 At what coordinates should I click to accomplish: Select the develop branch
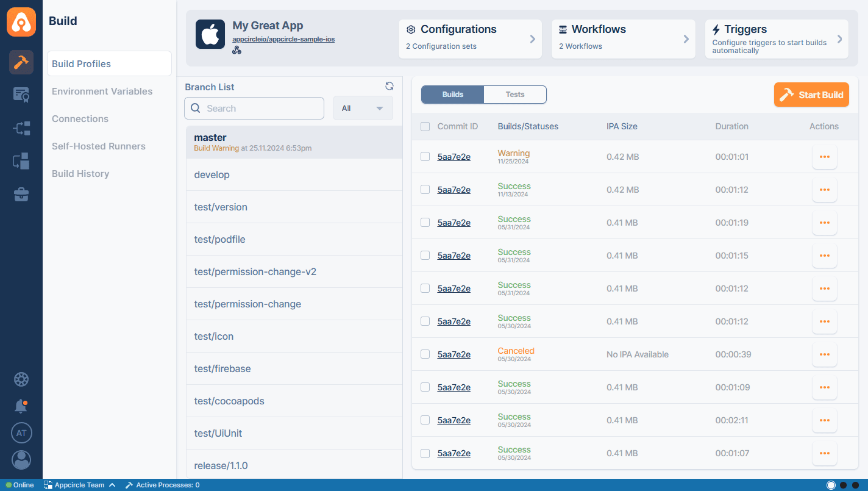point(294,174)
